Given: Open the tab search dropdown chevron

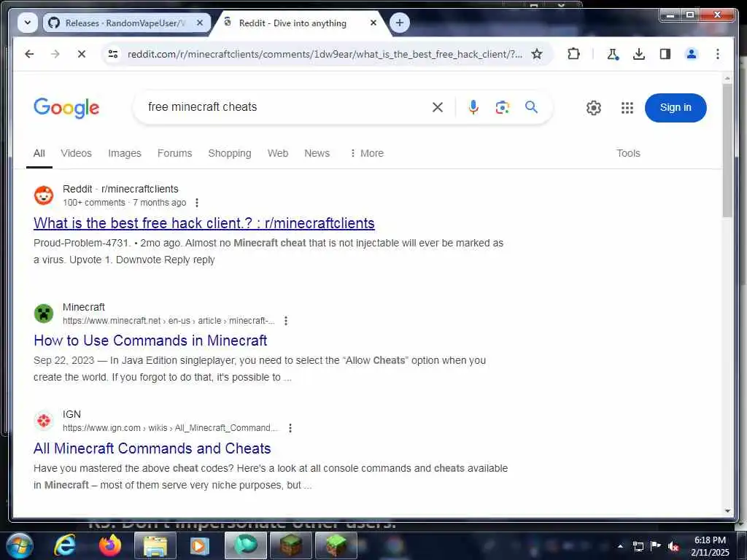Looking at the screenshot, I should [x=28, y=23].
